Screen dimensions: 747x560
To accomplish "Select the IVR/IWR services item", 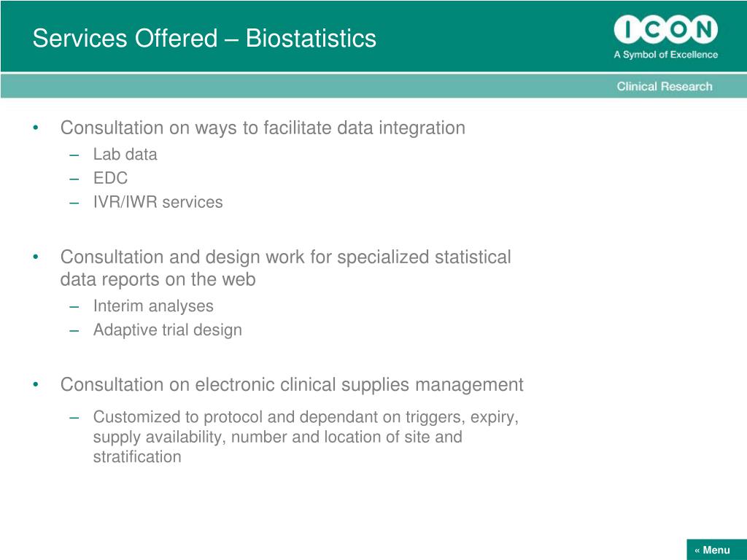I will (158, 202).
